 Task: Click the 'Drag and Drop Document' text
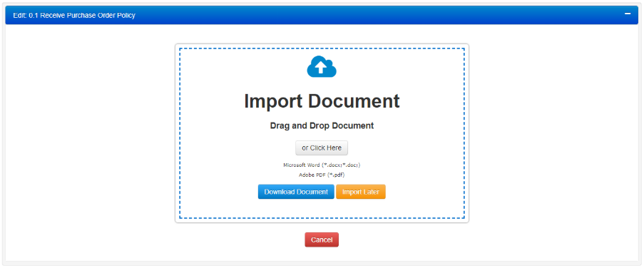pyautogui.click(x=322, y=125)
